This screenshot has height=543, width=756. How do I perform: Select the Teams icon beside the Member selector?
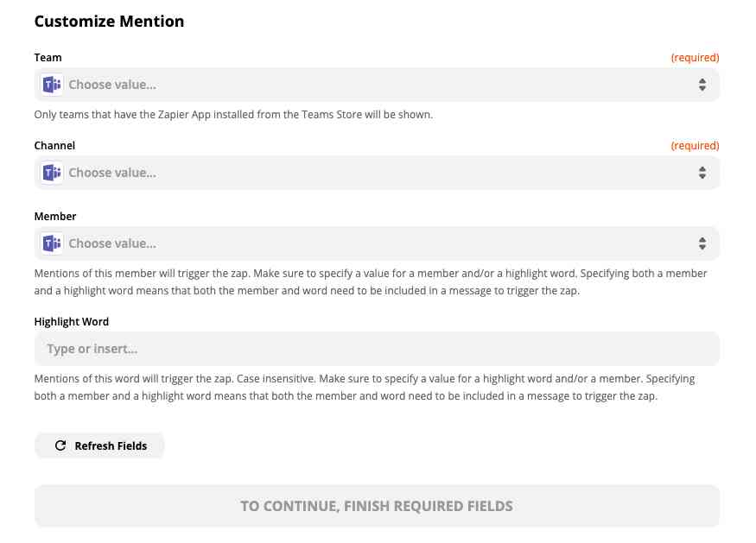51,243
